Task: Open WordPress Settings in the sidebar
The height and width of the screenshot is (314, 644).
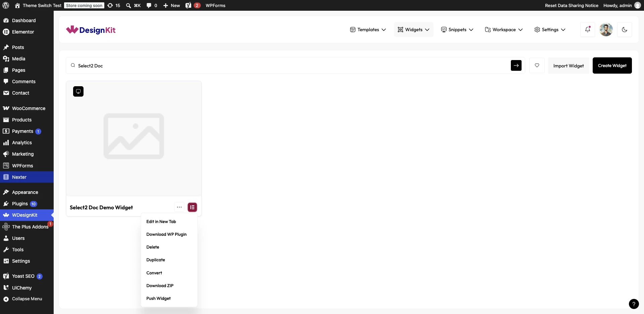Action: [x=27, y=261]
